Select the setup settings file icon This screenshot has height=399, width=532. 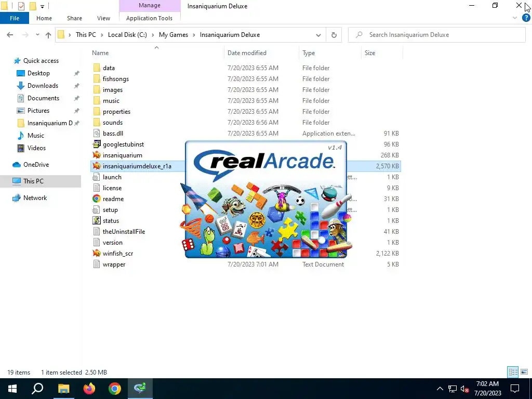pyautogui.click(x=97, y=210)
